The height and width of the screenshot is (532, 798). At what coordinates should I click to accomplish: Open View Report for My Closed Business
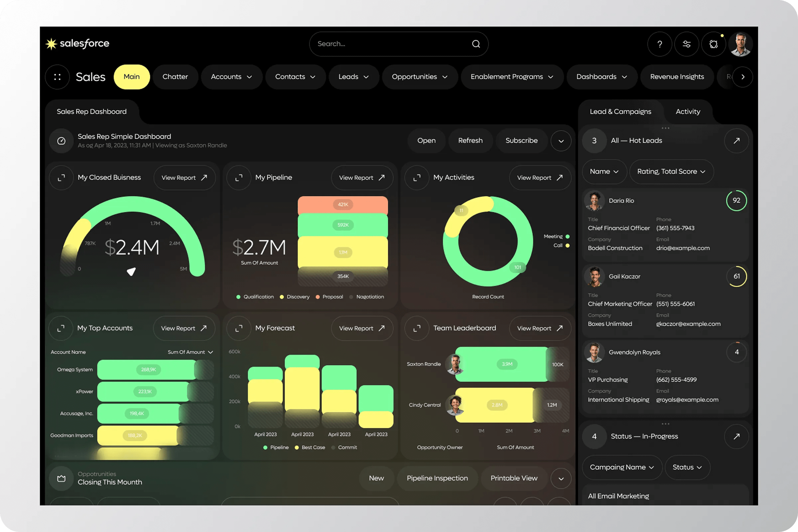click(184, 178)
